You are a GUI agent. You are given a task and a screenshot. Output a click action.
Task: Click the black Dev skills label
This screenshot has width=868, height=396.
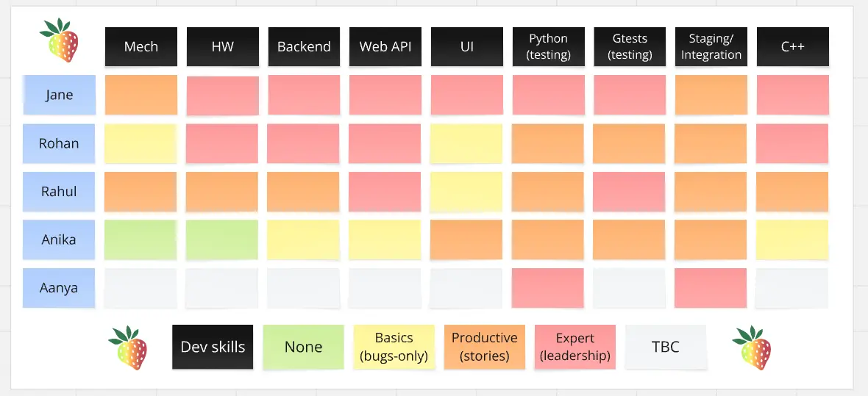[x=213, y=347]
